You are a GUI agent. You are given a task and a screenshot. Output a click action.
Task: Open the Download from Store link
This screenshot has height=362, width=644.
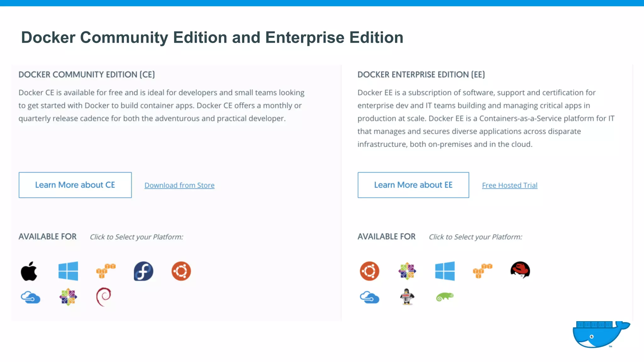click(180, 185)
